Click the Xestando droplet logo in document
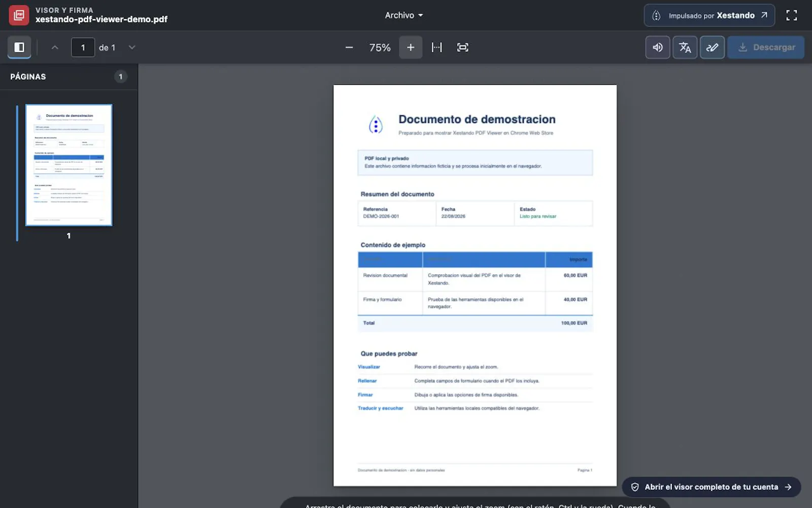 pyautogui.click(x=376, y=124)
